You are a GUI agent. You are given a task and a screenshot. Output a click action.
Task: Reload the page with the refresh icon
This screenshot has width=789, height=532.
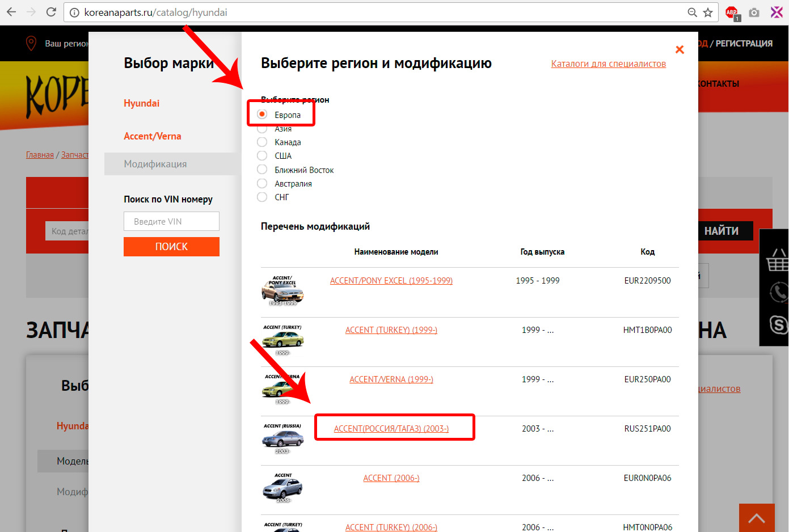click(51, 12)
